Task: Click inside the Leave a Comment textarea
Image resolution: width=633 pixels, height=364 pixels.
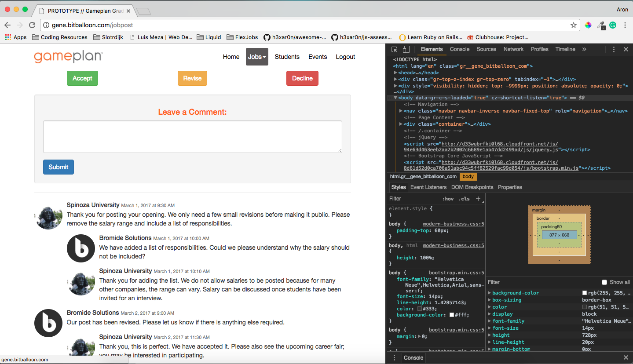Action: [x=193, y=137]
